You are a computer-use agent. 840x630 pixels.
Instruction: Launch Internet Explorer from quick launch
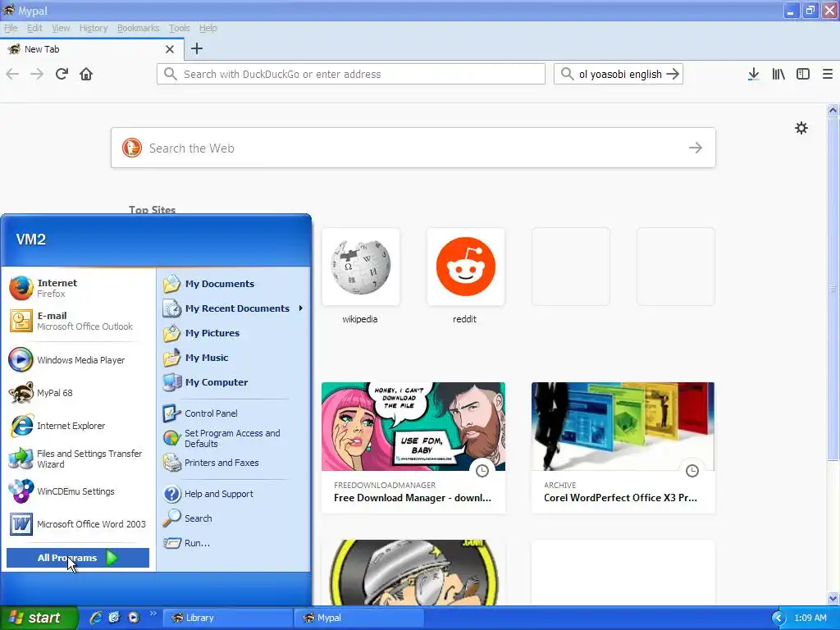coord(96,618)
